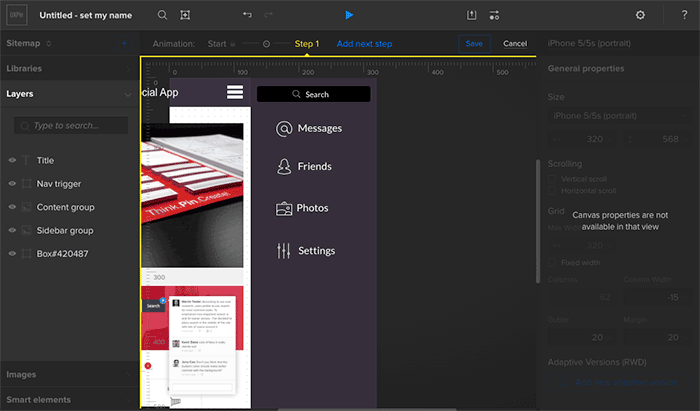
Task: Click the fit-to-screen frame icon
Action: [185, 15]
